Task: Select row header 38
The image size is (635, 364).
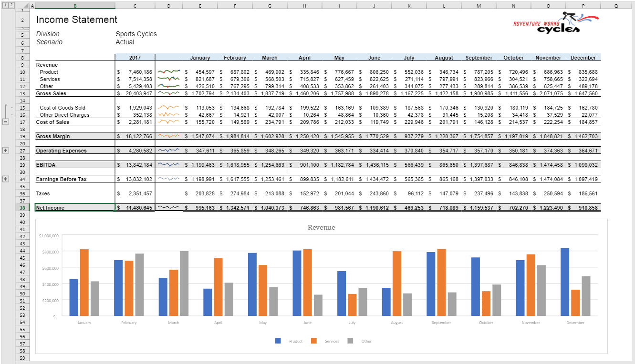Action: [22, 208]
